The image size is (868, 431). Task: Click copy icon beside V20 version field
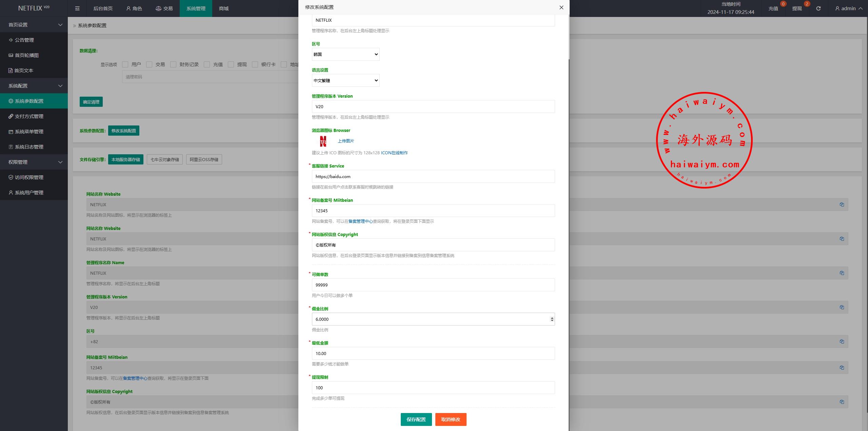[842, 307]
